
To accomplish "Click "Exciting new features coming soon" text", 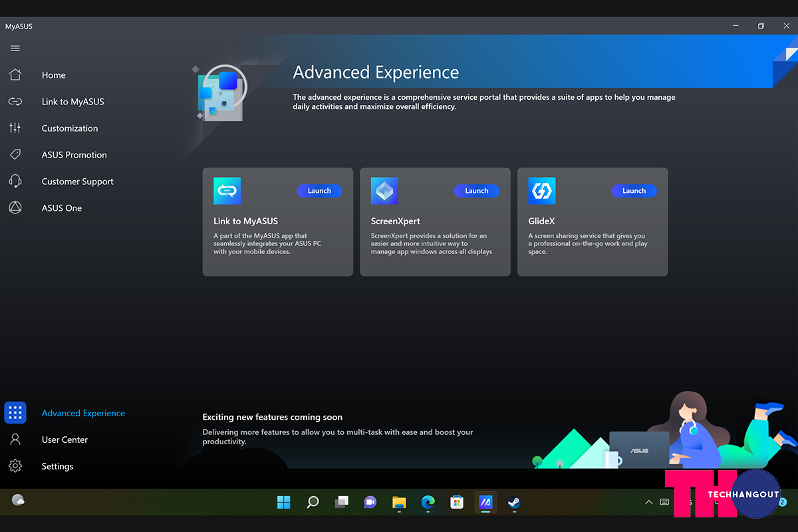I will [x=273, y=417].
